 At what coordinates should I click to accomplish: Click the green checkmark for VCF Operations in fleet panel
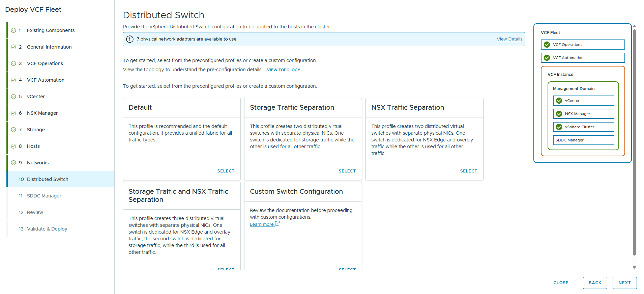[547, 45]
